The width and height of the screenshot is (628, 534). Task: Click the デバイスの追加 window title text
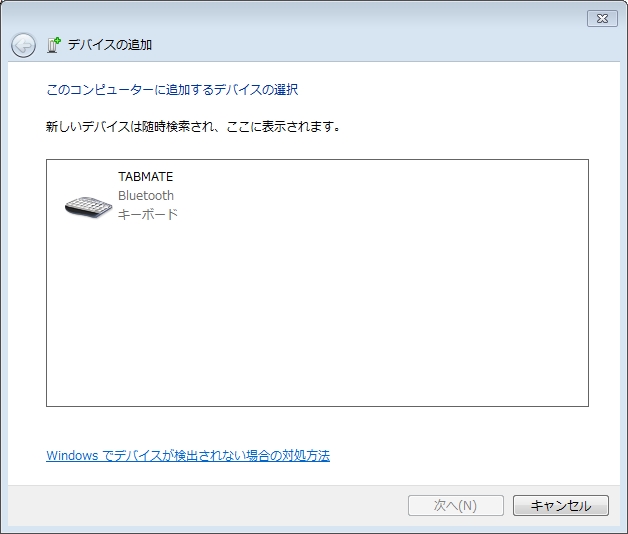tap(110, 45)
